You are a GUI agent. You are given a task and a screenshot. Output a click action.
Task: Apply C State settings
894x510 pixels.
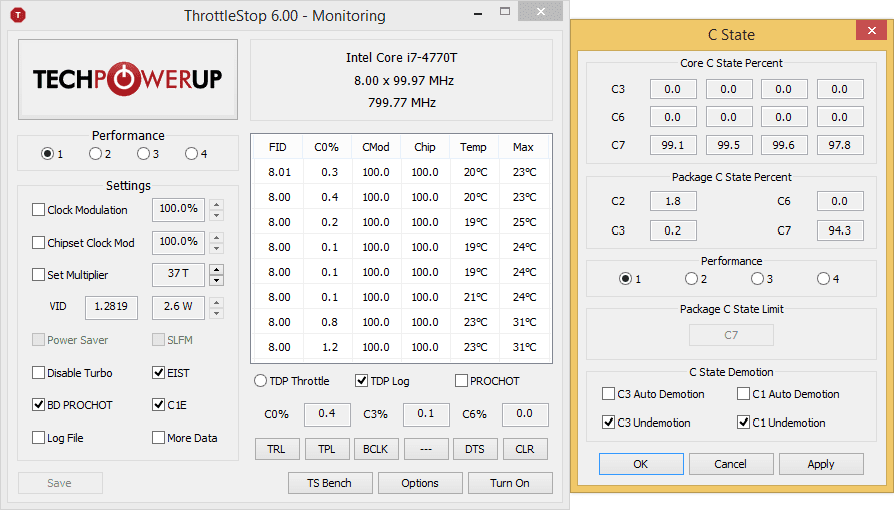[821, 464]
